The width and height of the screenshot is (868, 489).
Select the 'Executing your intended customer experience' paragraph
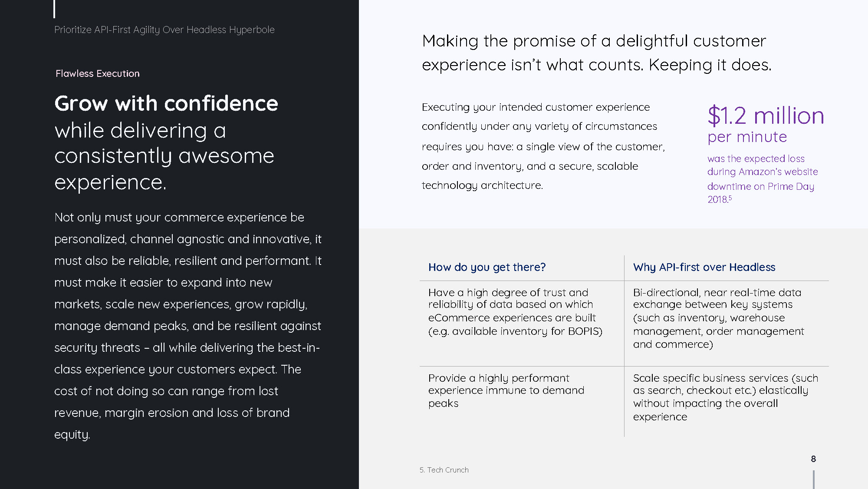coord(543,146)
